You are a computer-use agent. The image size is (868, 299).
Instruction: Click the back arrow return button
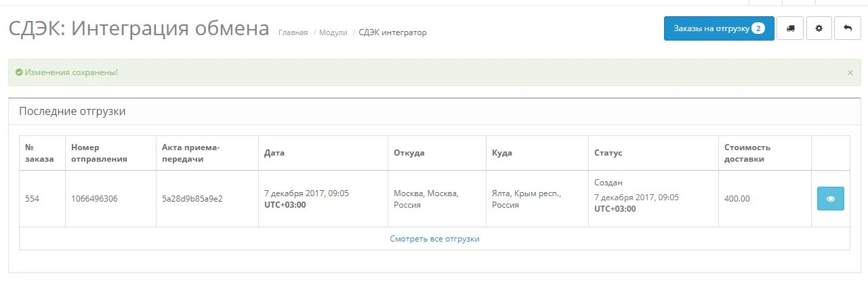847,28
